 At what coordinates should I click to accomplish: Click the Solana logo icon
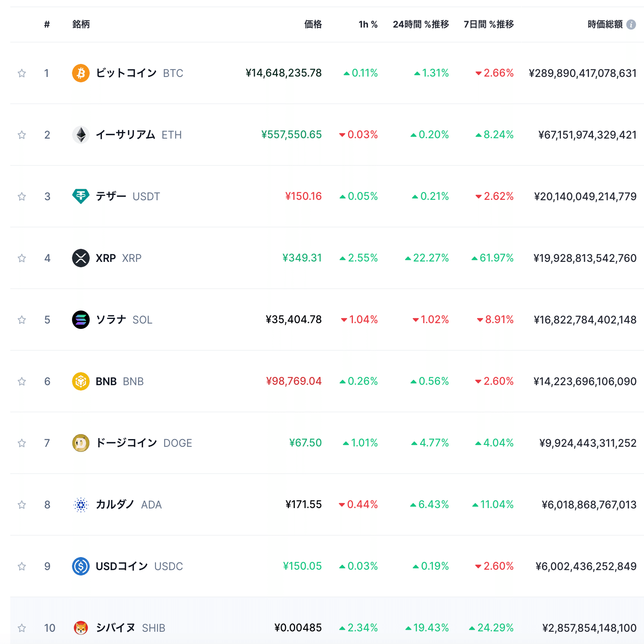[x=80, y=320]
